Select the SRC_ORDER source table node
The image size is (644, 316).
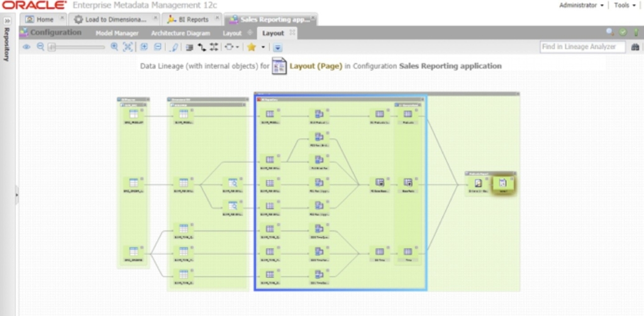[133, 185]
